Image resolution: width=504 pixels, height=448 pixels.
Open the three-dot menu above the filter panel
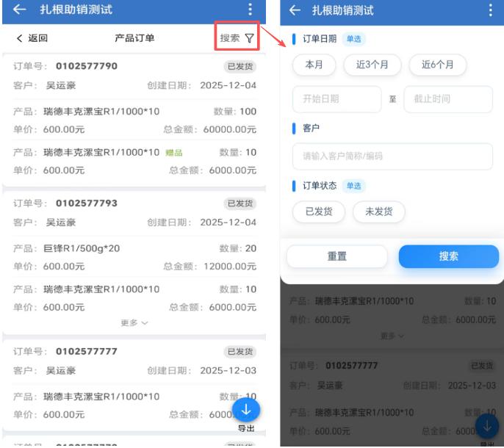point(491,10)
